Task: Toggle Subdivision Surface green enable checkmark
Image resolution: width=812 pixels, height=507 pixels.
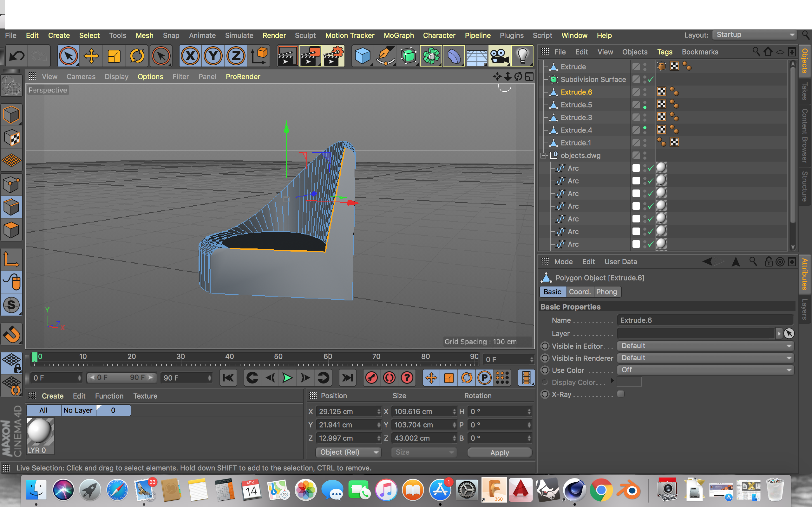Action: (651, 80)
